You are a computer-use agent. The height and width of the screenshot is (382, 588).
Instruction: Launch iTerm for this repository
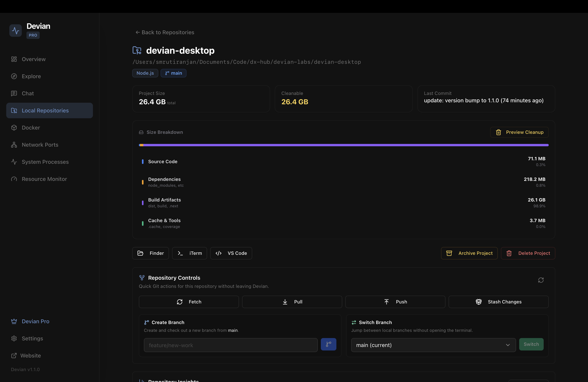[x=190, y=253]
